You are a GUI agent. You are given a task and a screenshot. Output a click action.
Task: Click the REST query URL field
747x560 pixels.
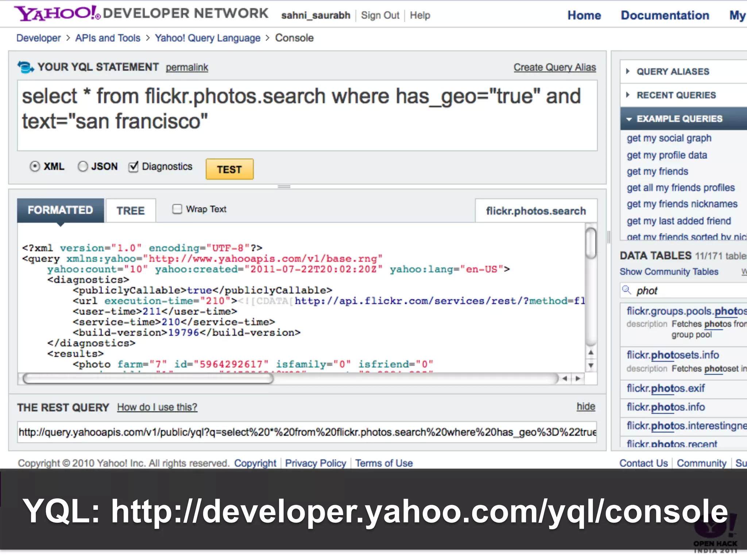307,432
